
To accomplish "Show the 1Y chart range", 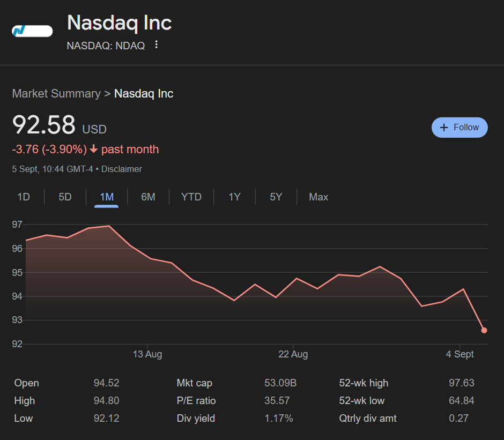I will coord(234,197).
